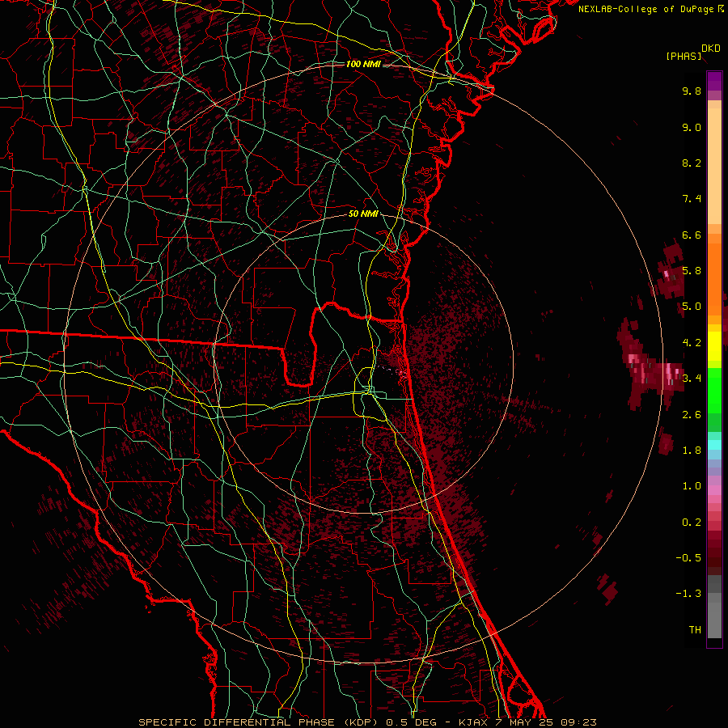Click the 0.2 value on color scale
Image resolution: width=728 pixels, height=728 pixels.
click(x=692, y=523)
